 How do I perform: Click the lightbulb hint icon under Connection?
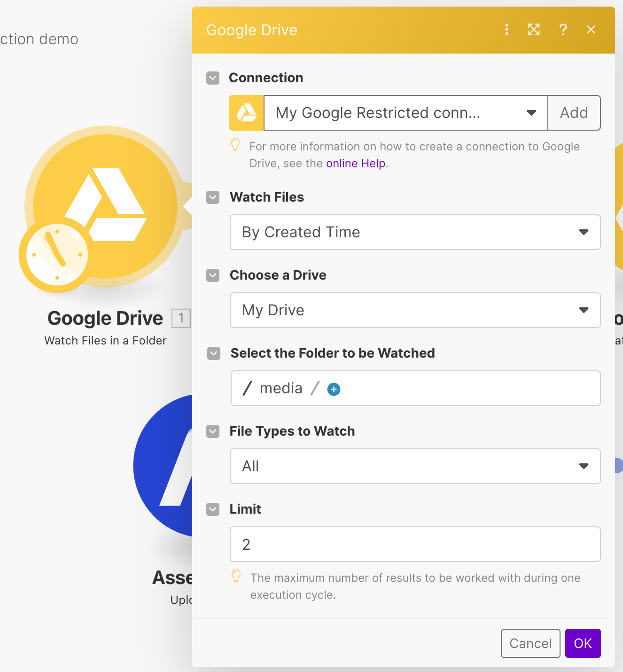pyautogui.click(x=235, y=145)
